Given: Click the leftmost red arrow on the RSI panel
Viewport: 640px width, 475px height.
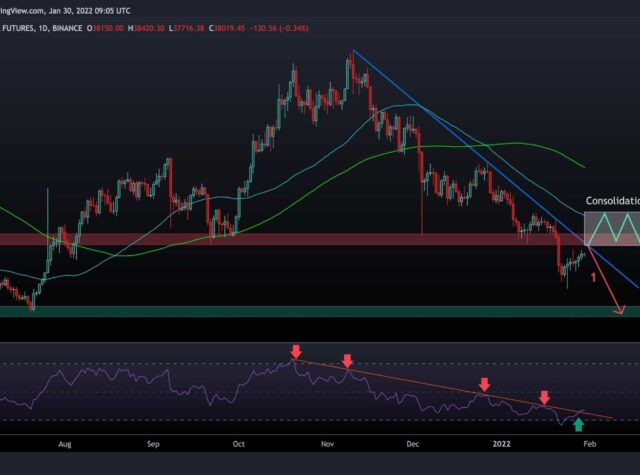Looking at the screenshot, I should click(x=295, y=351).
